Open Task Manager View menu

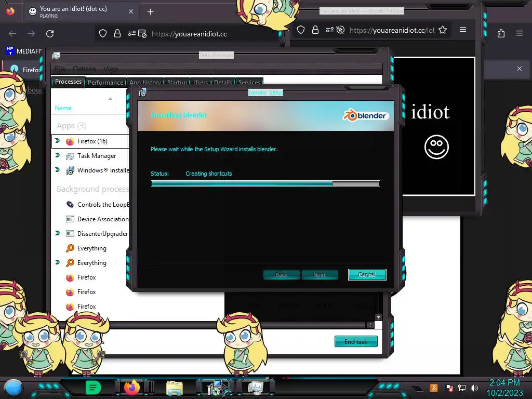pyautogui.click(x=111, y=69)
